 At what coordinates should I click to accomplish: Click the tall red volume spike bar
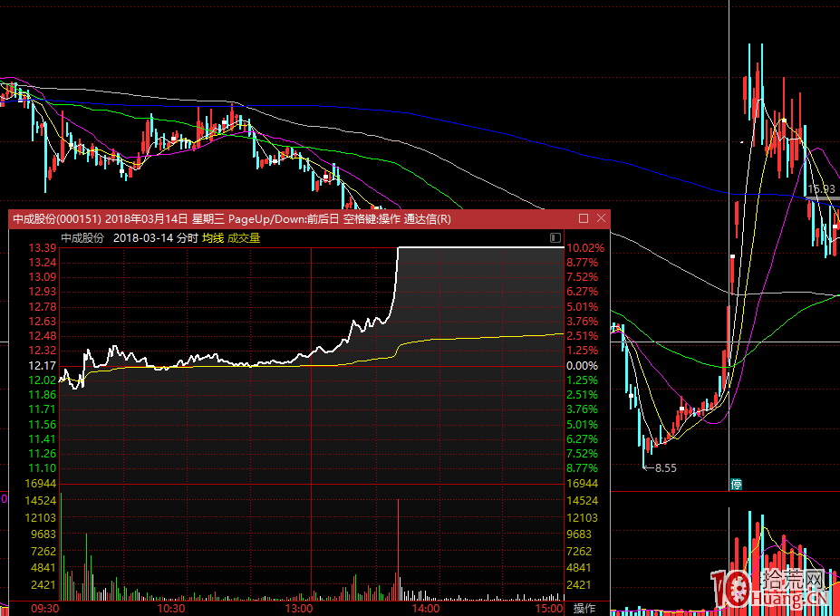398,549
